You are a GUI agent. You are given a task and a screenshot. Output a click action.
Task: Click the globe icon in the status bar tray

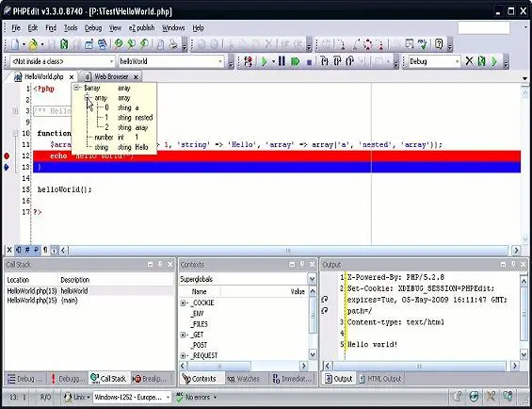(x=474, y=396)
